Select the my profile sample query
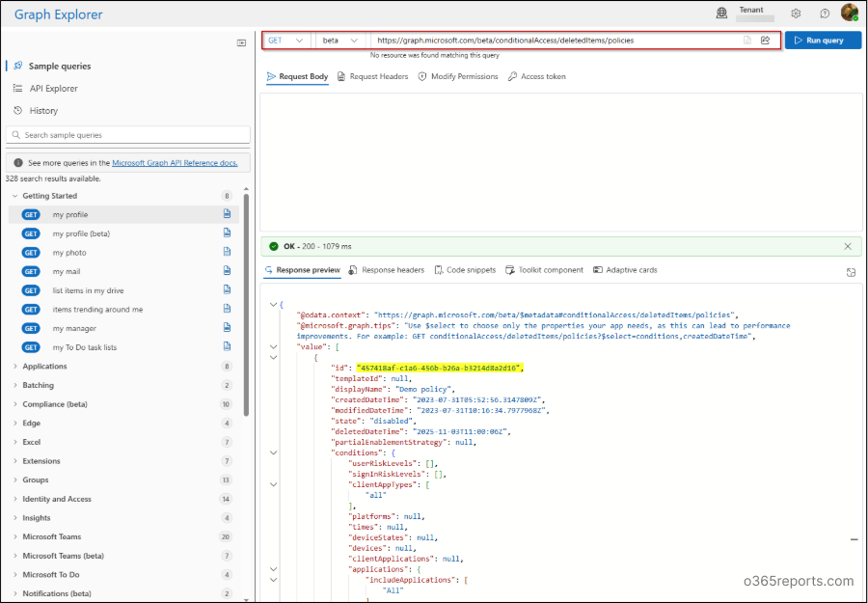Image resolution: width=868 pixels, height=603 pixels. 123,215
